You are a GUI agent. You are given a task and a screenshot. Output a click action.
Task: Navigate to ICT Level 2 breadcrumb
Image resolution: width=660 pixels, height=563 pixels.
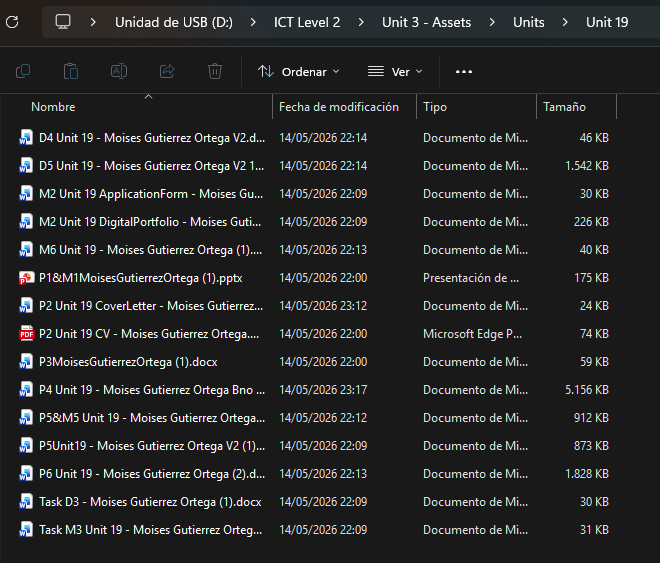[x=307, y=22]
